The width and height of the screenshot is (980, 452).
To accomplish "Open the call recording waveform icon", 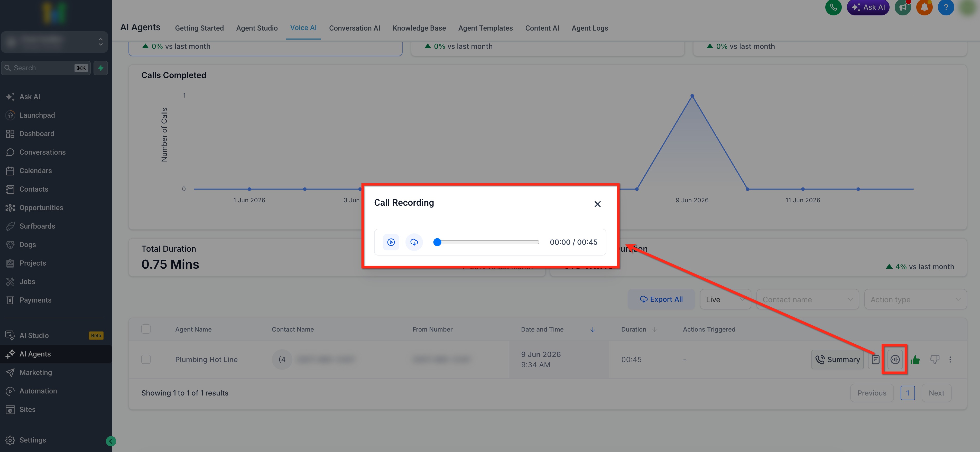I will point(895,359).
